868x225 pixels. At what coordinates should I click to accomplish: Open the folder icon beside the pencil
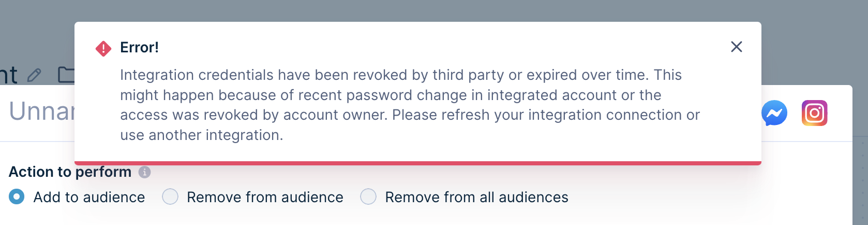tap(66, 75)
